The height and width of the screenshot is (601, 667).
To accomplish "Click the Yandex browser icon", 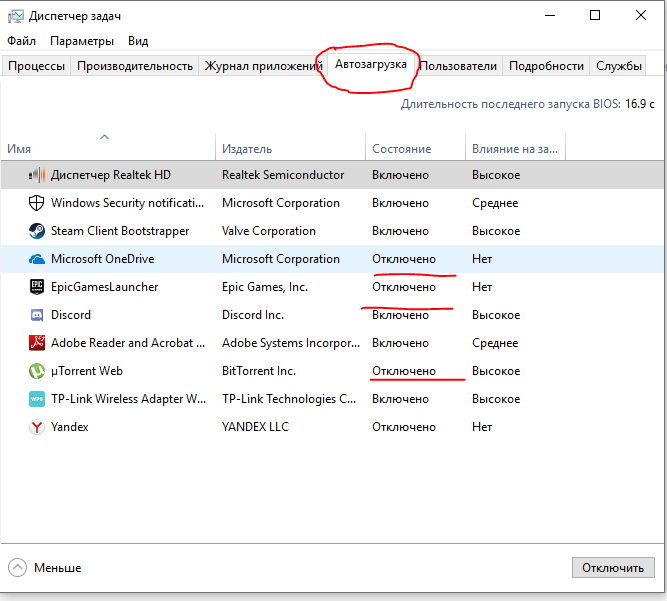I will (x=37, y=427).
